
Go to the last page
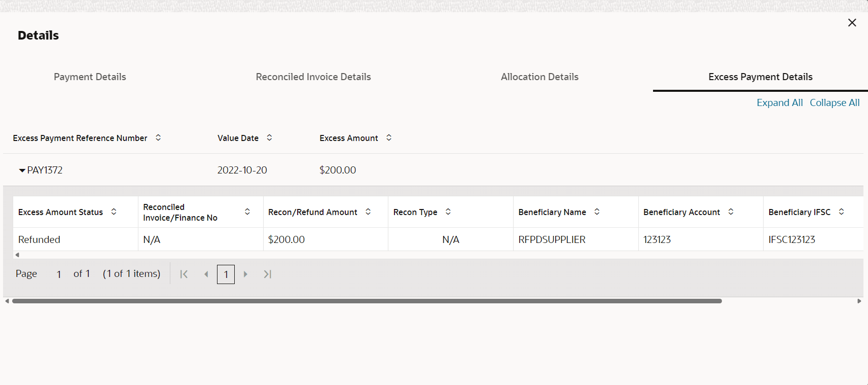point(268,274)
